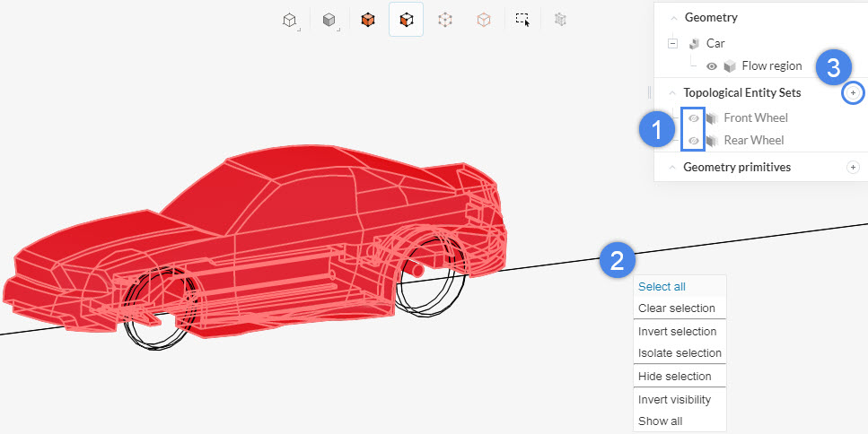Click the Car geometry icon
Image resolution: width=868 pixels, height=434 pixels.
(694, 43)
